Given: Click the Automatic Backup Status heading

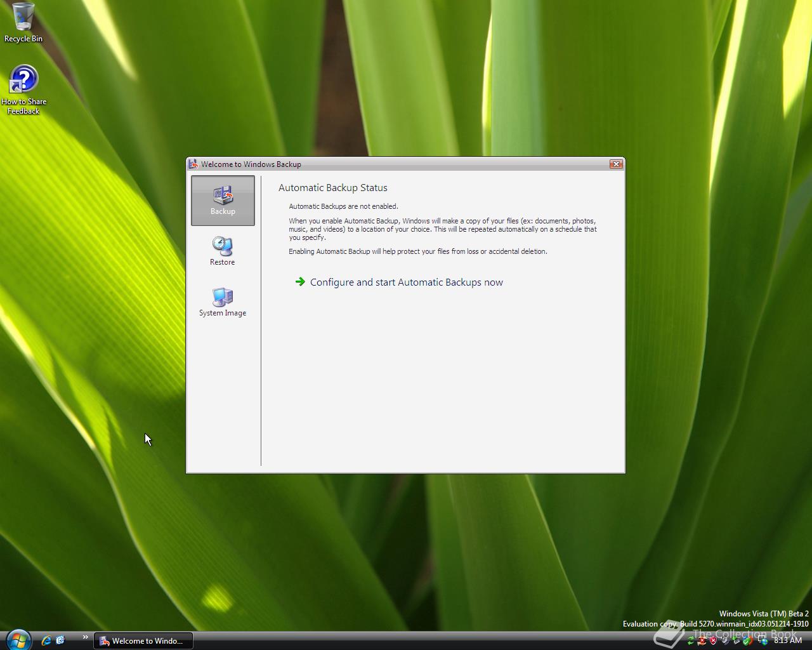Looking at the screenshot, I should coord(333,188).
